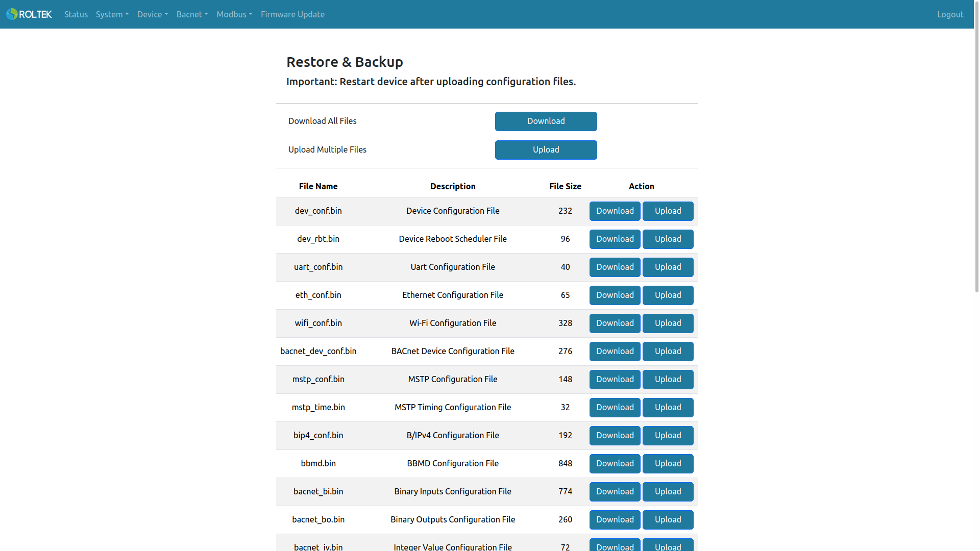980x551 pixels.
Task: Click the 'Restore & Backup' heading
Action: pyautogui.click(x=345, y=62)
